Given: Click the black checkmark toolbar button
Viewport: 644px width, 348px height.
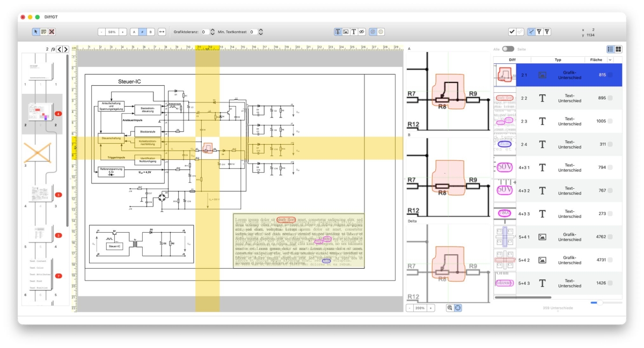Looking at the screenshot, I should click(512, 32).
